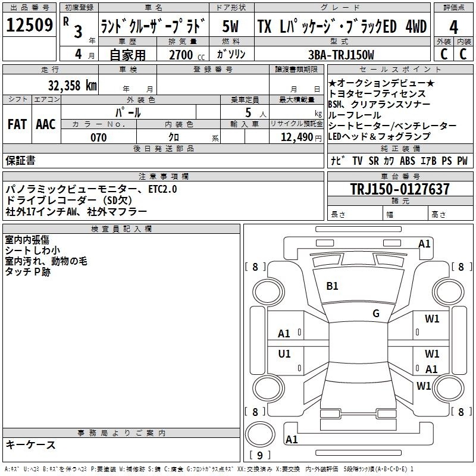This screenshot has width=476, height=476.
Task: Select the U1 dent marker on the car diagram
Action: point(284,354)
